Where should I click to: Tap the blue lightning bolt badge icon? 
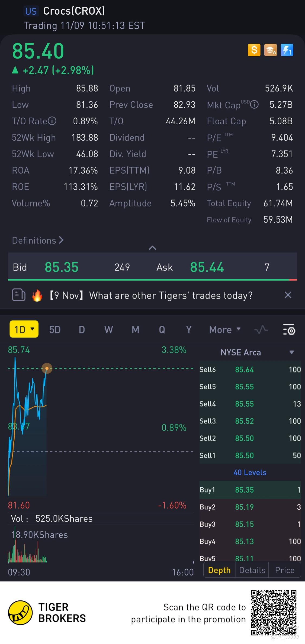[287, 50]
